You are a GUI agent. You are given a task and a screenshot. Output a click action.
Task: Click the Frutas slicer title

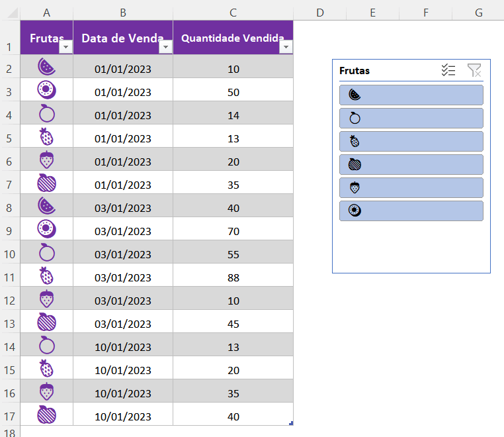click(355, 71)
